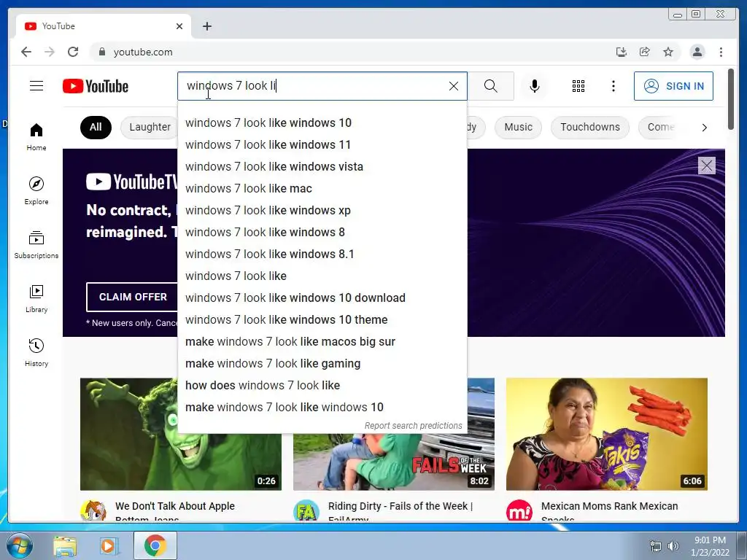This screenshot has width=747, height=560.
Task: Click the page vertical scrollbar thumb
Action: 731,98
